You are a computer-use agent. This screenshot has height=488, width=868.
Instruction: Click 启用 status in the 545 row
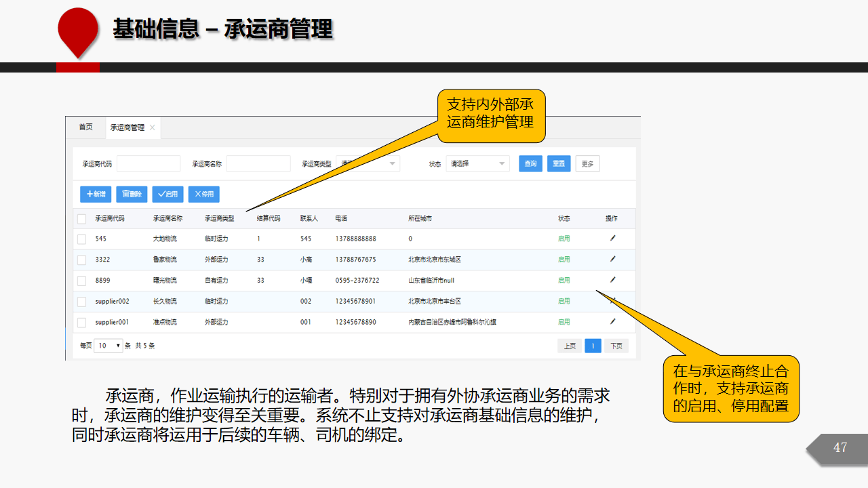coord(564,239)
